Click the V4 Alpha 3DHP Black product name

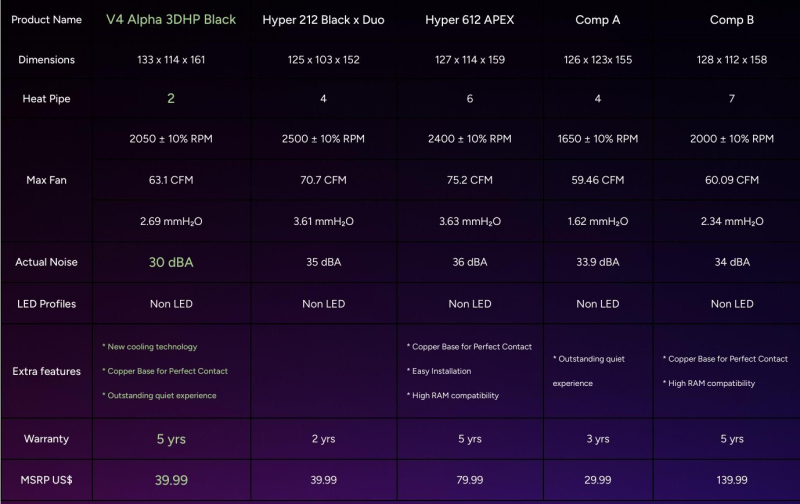171,20
